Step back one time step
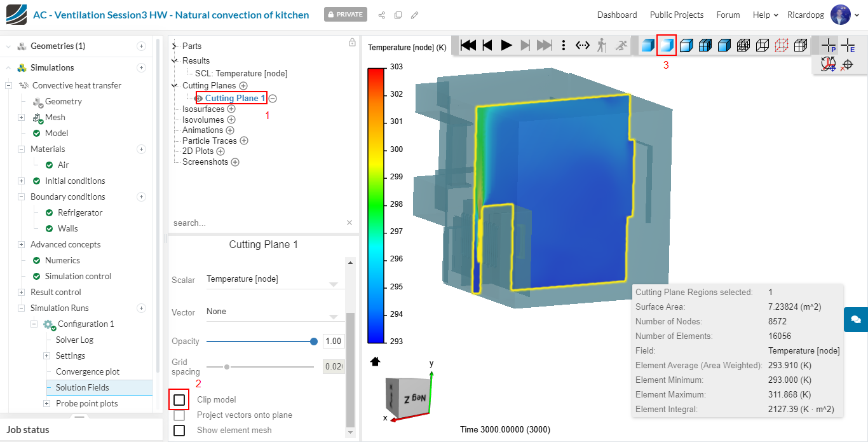 pos(487,45)
